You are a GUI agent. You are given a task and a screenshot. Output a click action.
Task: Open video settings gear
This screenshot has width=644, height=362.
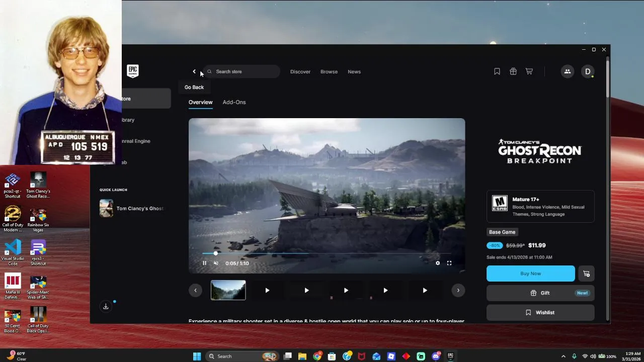438,263
